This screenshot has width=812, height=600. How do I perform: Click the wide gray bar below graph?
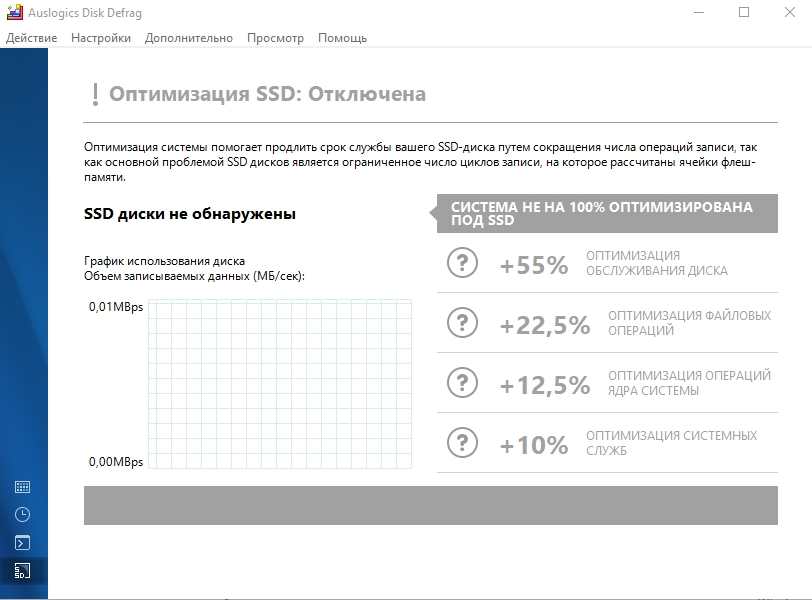(x=431, y=505)
